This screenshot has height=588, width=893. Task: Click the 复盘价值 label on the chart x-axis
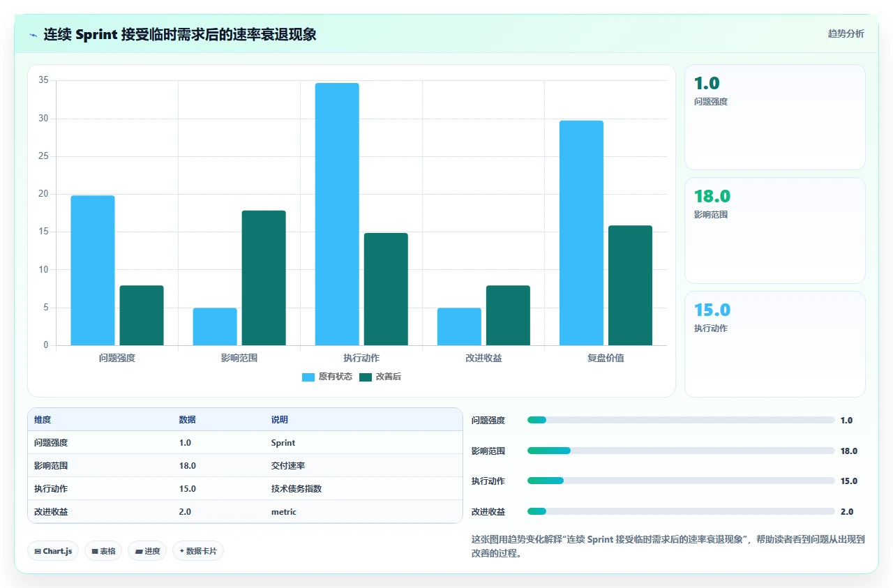click(x=606, y=358)
